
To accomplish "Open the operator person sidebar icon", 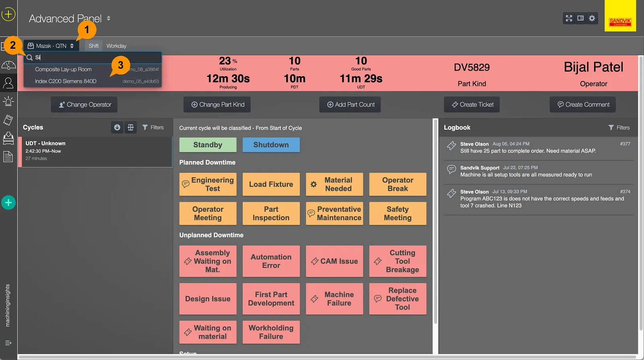I will coord(8,83).
